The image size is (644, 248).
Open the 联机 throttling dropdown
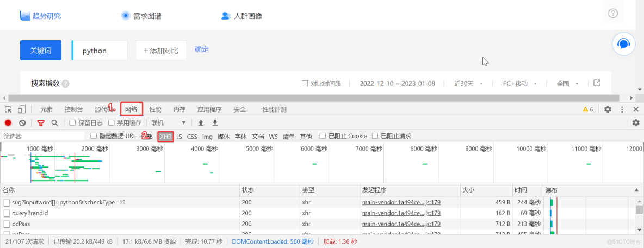click(x=169, y=123)
